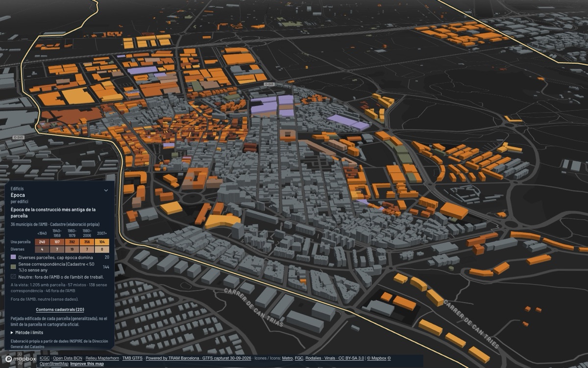Open the TMB GTFS link
This screenshot has height=368, width=588.
point(132,358)
